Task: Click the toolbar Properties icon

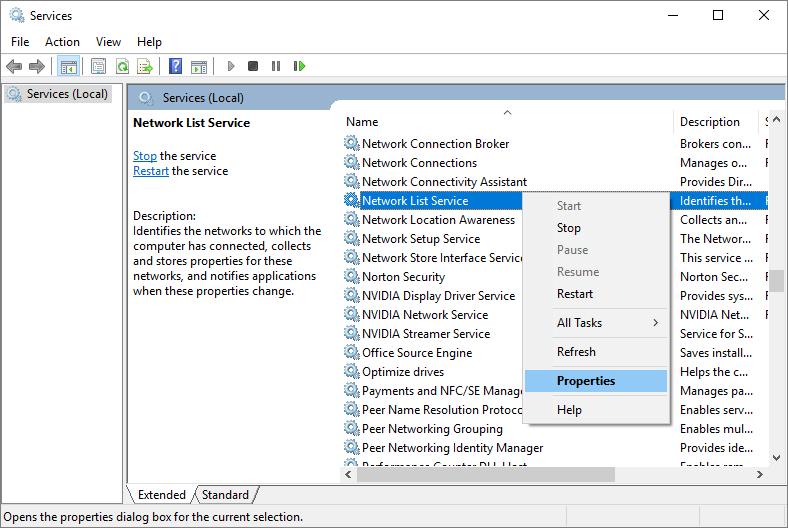Action: pyautogui.click(x=98, y=66)
